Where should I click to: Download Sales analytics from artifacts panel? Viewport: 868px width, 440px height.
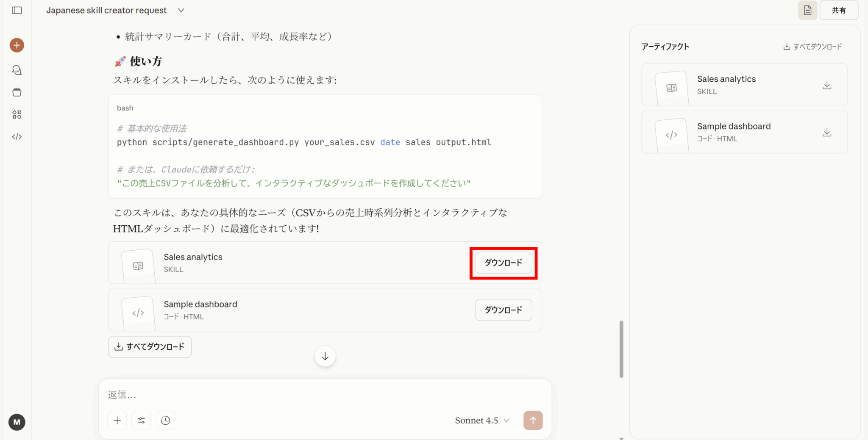tap(826, 85)
